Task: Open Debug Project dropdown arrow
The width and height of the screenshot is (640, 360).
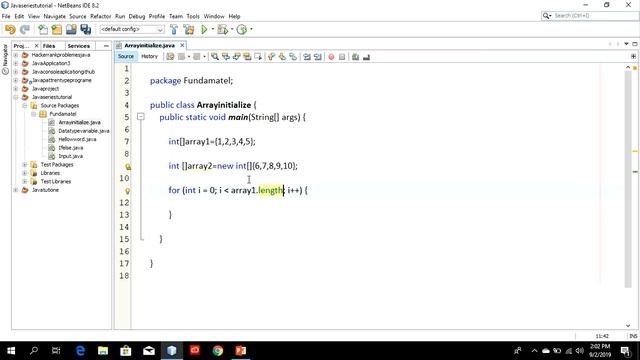Action: (232, 29)
